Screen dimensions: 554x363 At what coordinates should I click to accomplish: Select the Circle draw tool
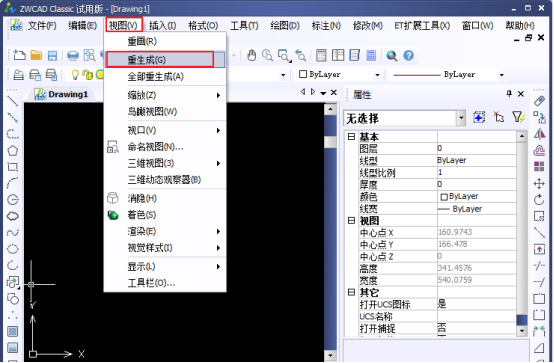click(x=13, y=200)
